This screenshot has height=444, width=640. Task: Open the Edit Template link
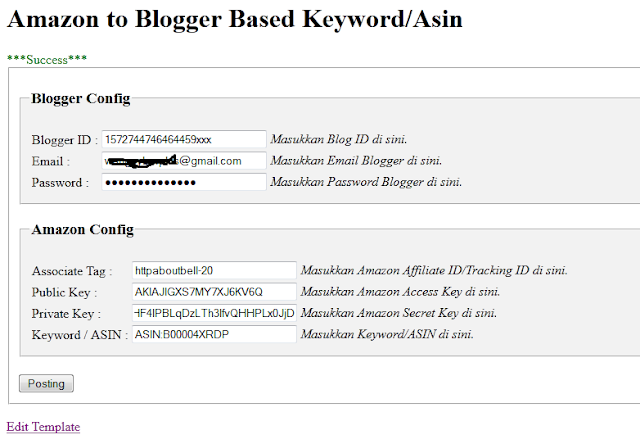[43, 427]
